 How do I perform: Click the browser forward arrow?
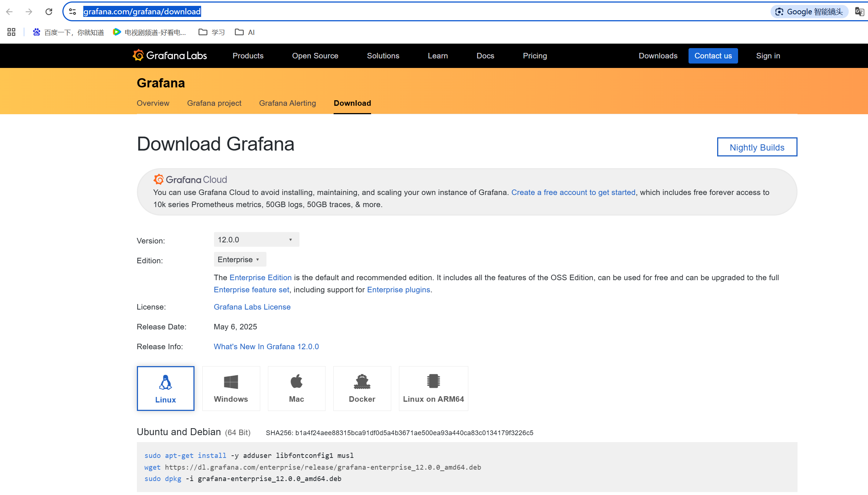[29, 12]
